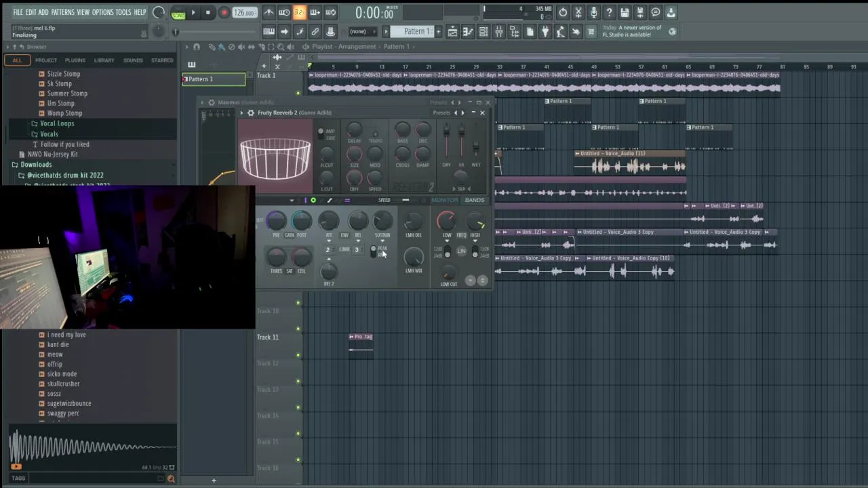This screenshot has height=488, width=868.
Task: Expand NAVO Nu-Jersey Kit folder
Action: pyautogui.click(x=52, y=154)
